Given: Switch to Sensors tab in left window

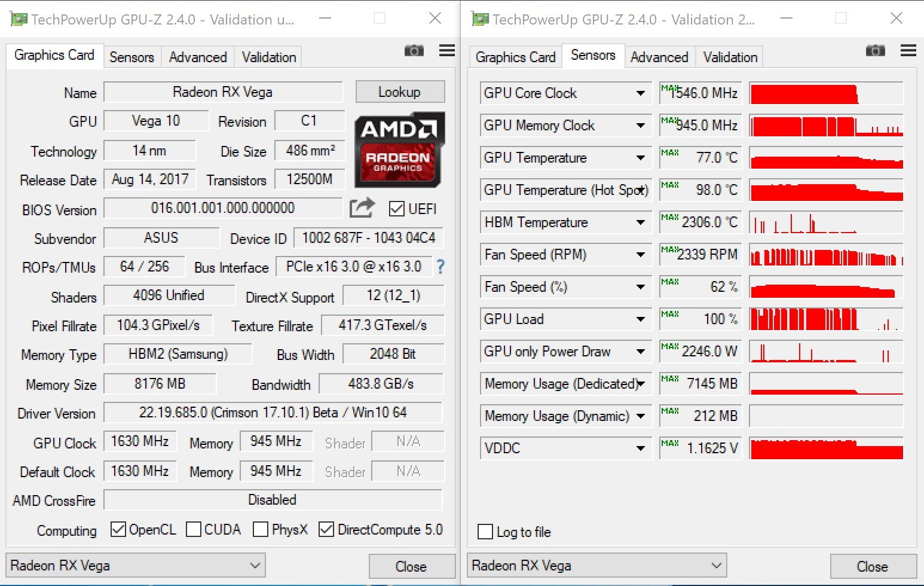Looking at the screenshot, I should (131, 57).
